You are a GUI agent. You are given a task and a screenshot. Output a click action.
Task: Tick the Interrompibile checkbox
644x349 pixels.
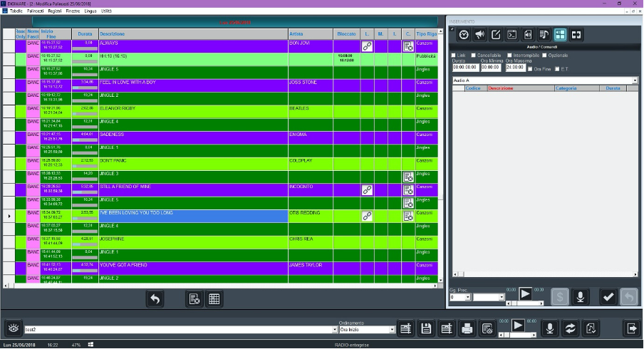(x=509, y=55)
